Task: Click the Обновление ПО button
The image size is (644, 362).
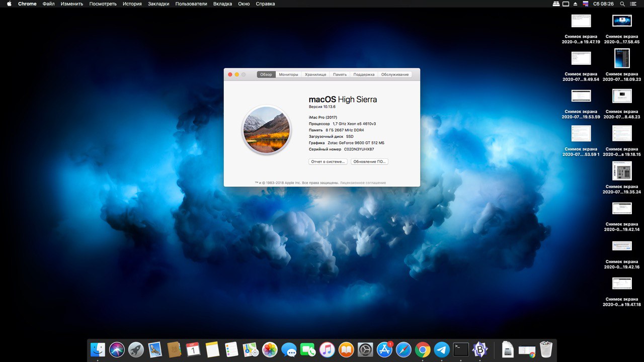Action: (x=370, y=161)
